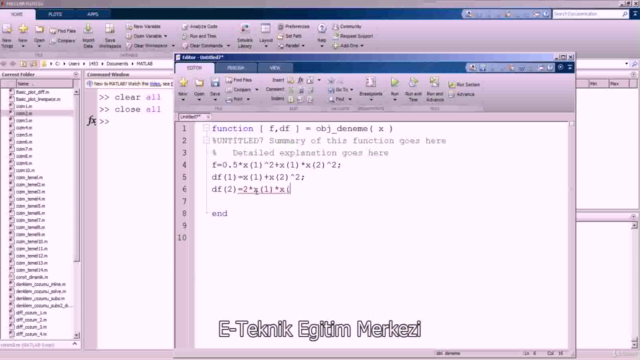Click Run and Time in the Home ribbon
Screen dimensions: 640x360
(x=199, y=36)
